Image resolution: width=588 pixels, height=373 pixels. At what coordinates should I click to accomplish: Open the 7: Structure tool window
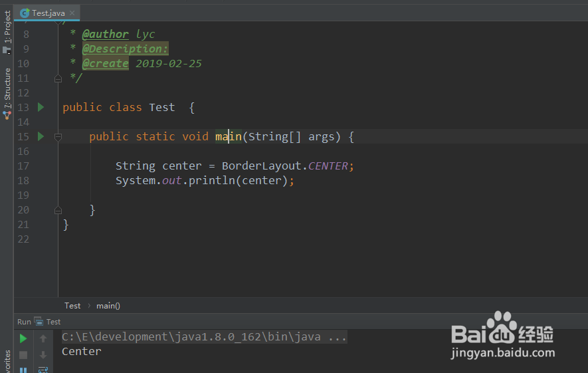(x=7, y=94)
